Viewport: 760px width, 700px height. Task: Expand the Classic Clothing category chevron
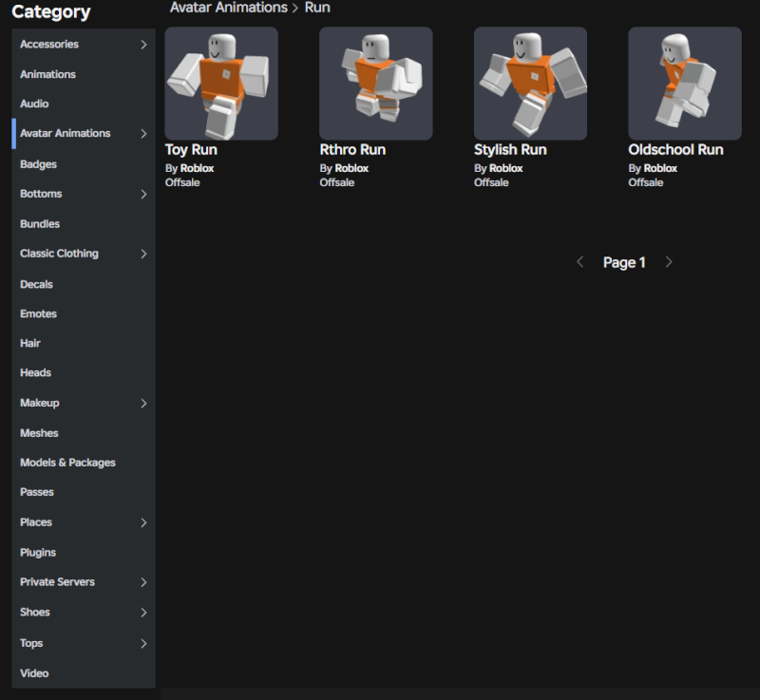[x=143, y=254]
